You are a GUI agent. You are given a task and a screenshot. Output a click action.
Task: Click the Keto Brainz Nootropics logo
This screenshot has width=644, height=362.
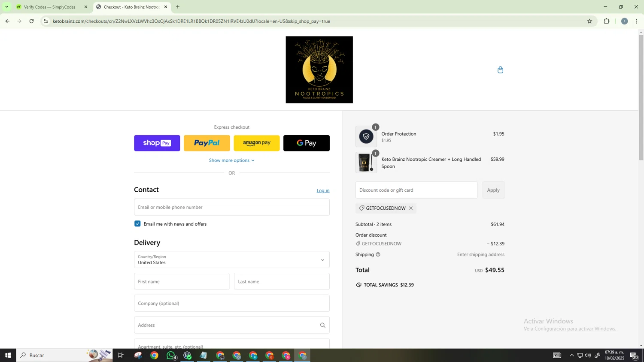319,70
